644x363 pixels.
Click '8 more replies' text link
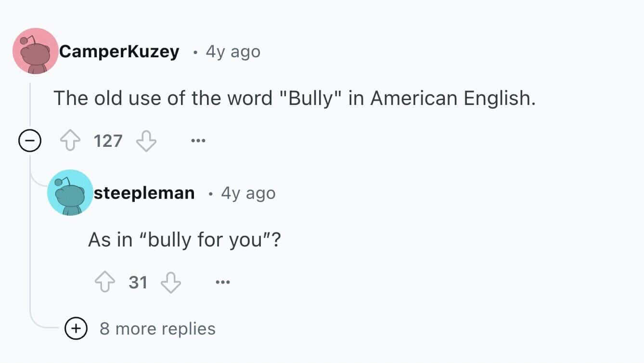pyautogui.click(x=157, y=329)
